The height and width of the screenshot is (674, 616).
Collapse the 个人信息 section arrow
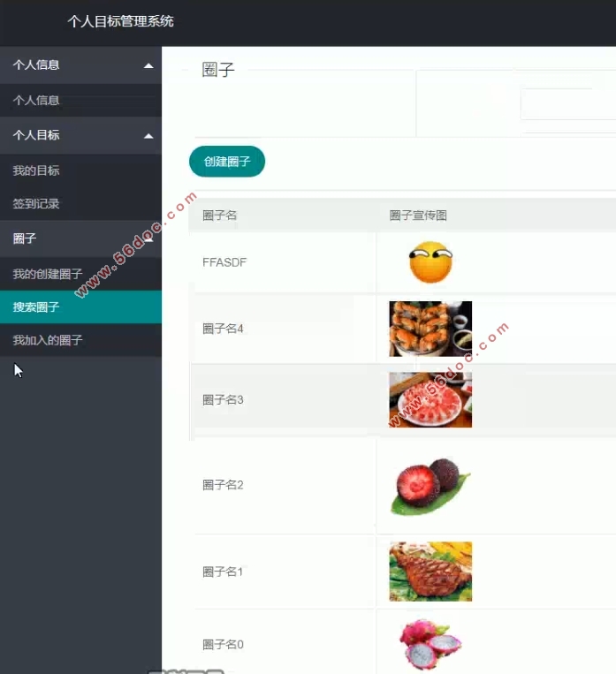tap(148, 65)
